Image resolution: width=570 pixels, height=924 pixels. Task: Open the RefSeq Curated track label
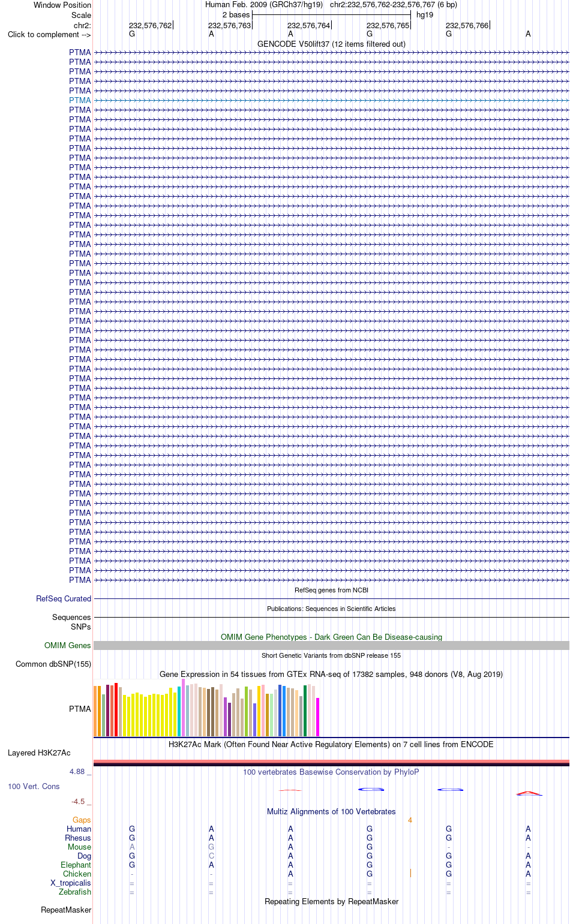pyautogui.click(x=64, y=598)
